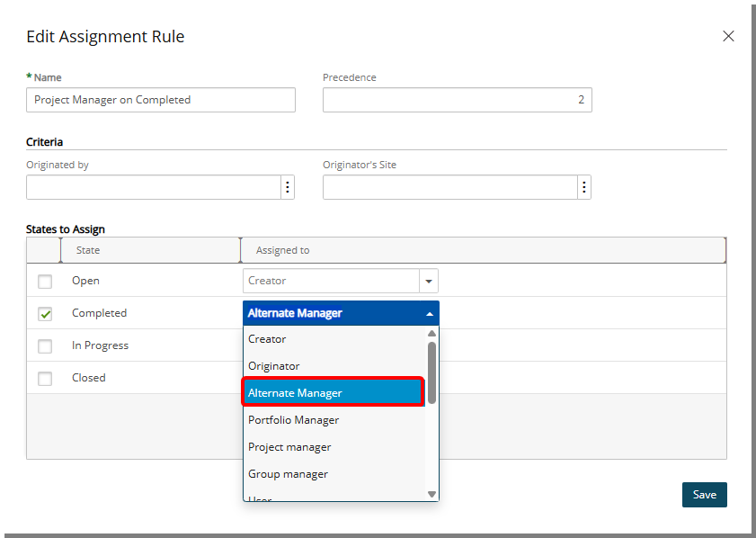Viewport: 756px width, 538px height.
Task: Select Originator in the dropdown list
Action: tap(273, 365)
